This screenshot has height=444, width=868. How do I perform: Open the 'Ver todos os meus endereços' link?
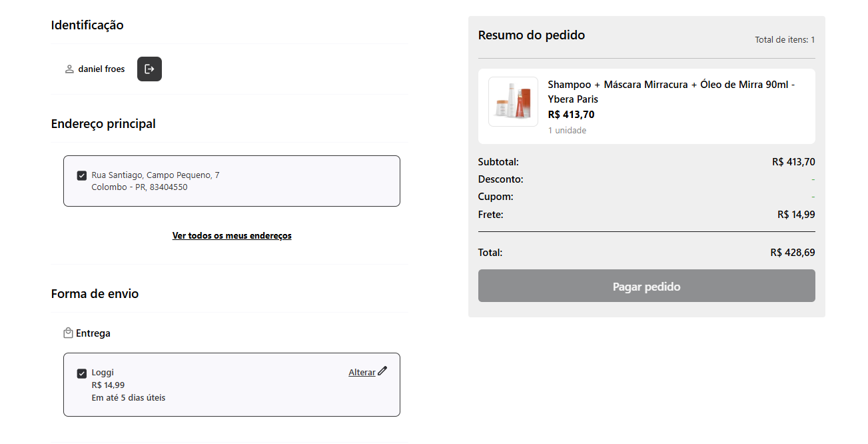coord(232,235)
